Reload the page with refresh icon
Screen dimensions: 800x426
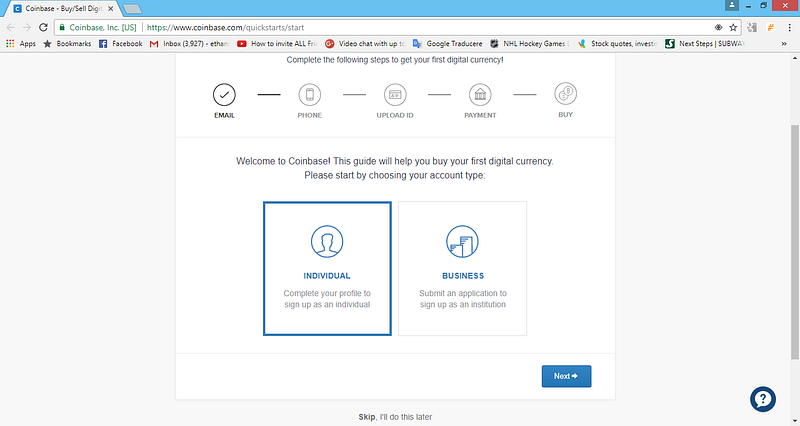pyautogui.click(x=43, y=28)
